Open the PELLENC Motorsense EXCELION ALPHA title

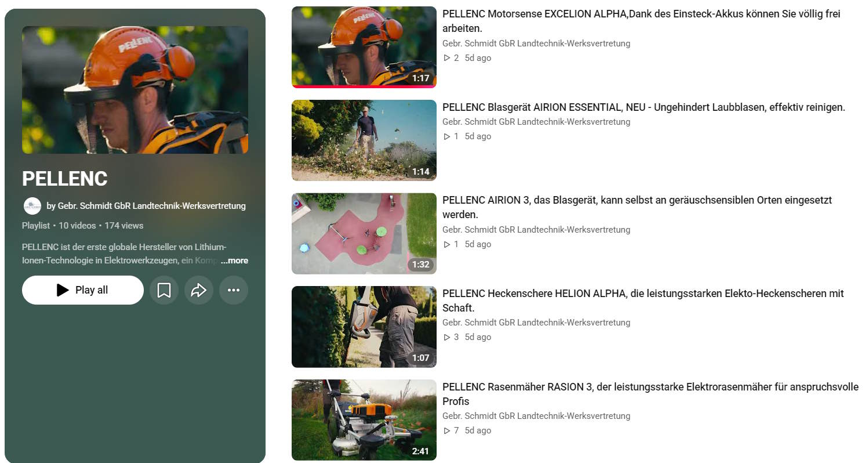pyautogui.click(x=641, y=21)
